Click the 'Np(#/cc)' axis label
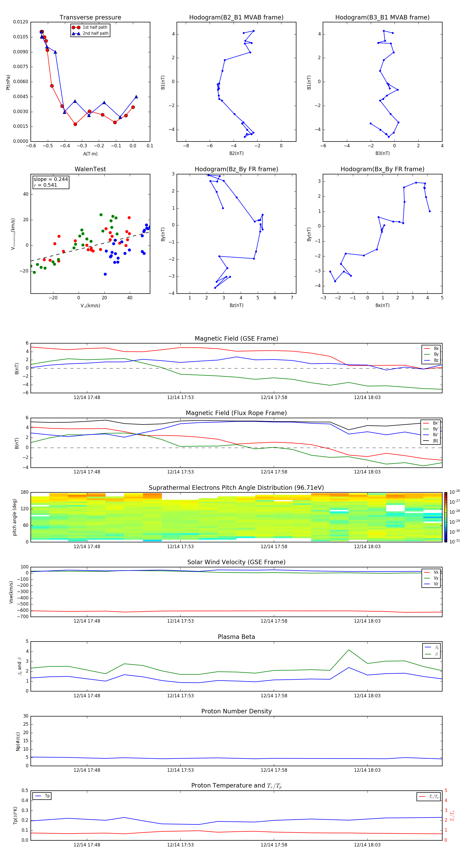 click(18, 741)
